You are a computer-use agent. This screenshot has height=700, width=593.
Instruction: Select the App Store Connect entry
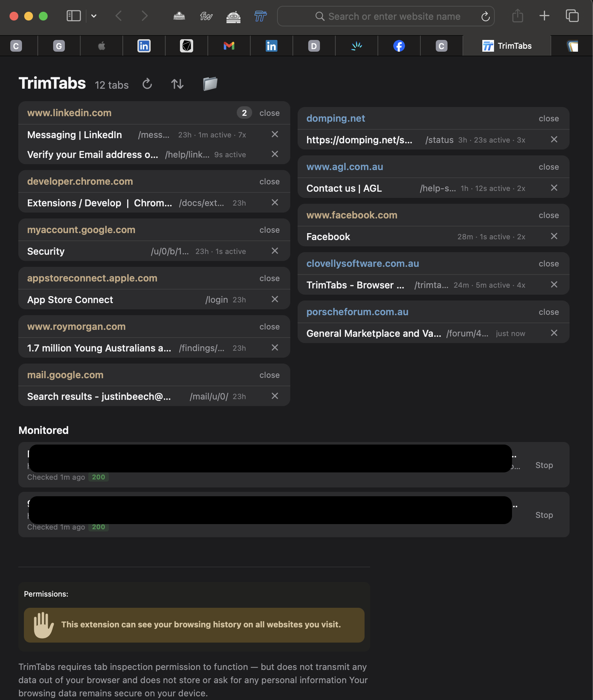pyautogui.click(x=70, y=300)
